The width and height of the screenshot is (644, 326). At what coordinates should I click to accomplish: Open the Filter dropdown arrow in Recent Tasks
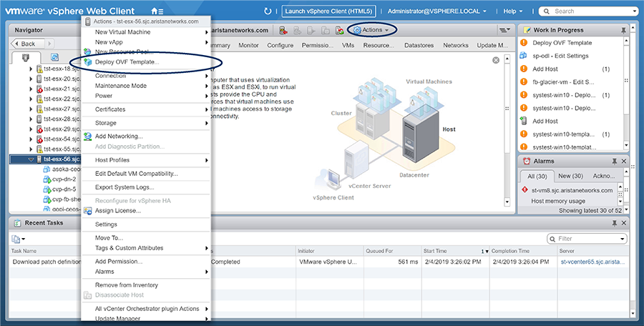(623, 239)
